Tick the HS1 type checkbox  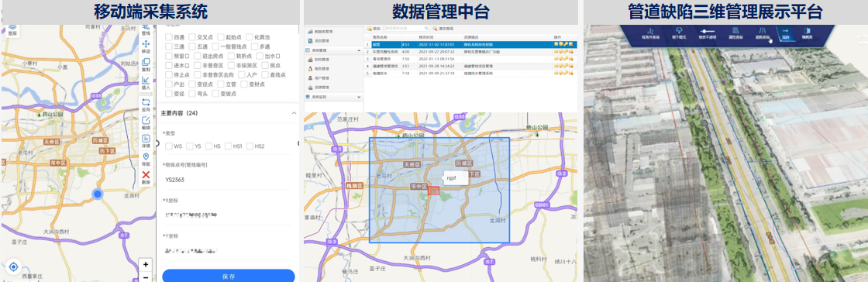tap(228, 146)
